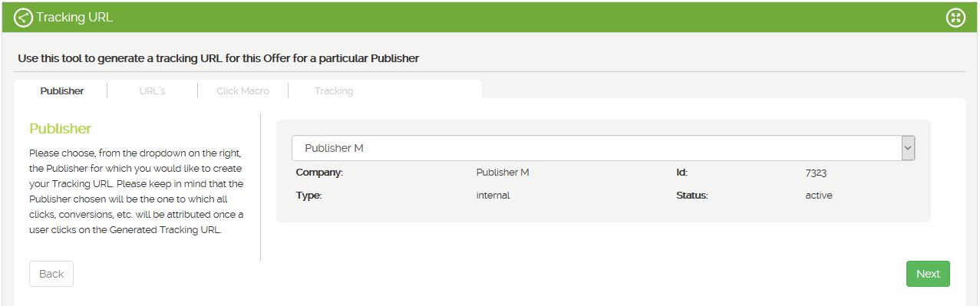The width and height of the screenshot is (980, 306).
Task: Click the green Publisher heading
Action: tap(60, 129)
